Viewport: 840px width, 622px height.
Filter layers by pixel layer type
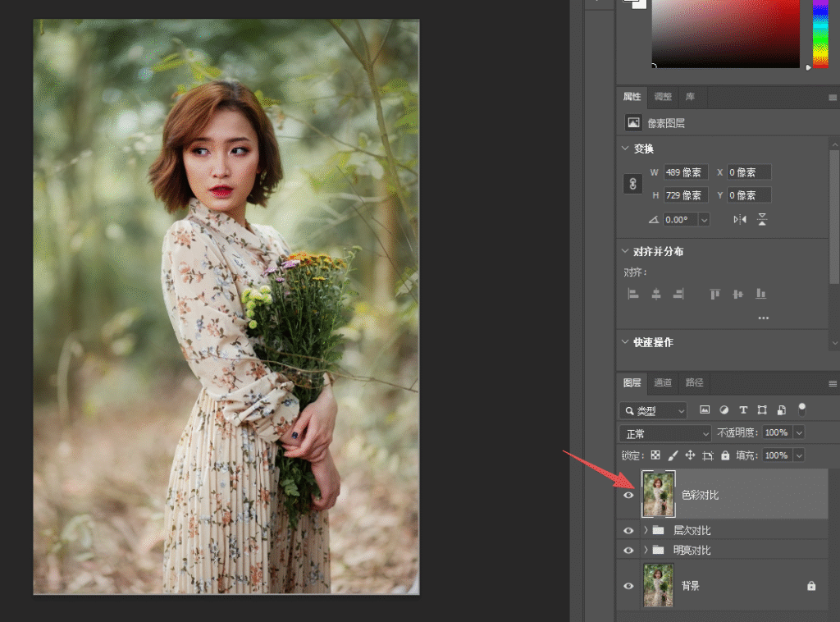click(705, 409)
